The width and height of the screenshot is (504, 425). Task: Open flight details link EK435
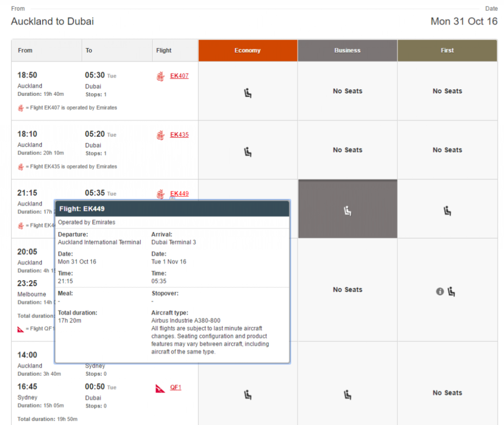click(x=179, y=135)
